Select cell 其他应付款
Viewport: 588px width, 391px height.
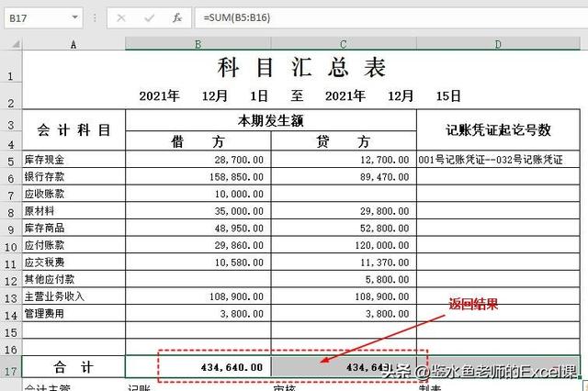point(73,279)
